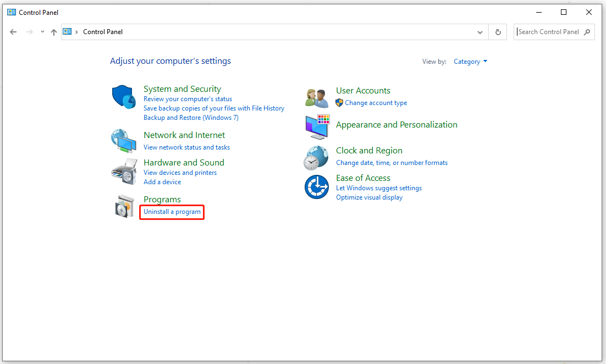
Task: Open Save backup copies with File History
Action: click(x=214, y=108)
